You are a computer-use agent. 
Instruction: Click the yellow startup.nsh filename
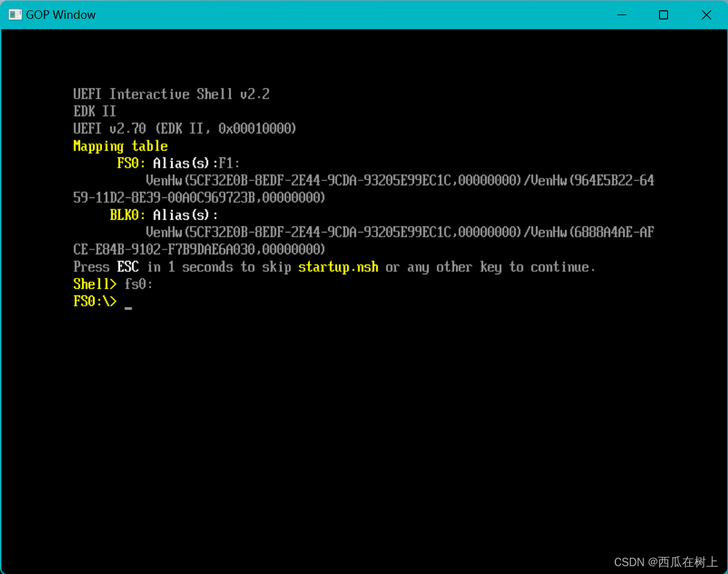(x=338, y=267)
